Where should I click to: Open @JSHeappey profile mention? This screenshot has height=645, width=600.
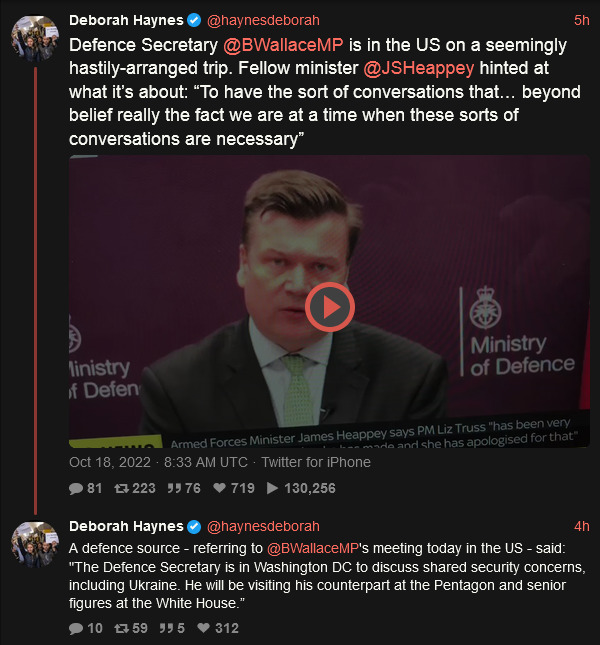(x=419, y=68)
